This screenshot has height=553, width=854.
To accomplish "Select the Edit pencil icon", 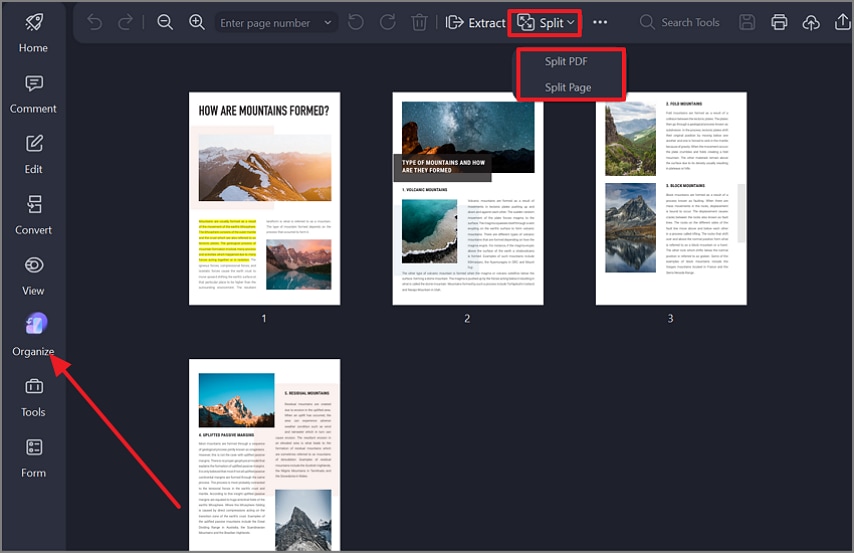I will click(x=34, y=144).
